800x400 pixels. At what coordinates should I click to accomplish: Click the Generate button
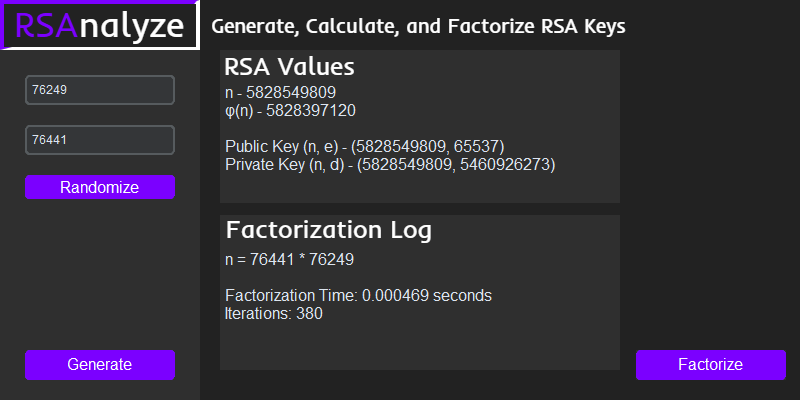pos(100,364)
